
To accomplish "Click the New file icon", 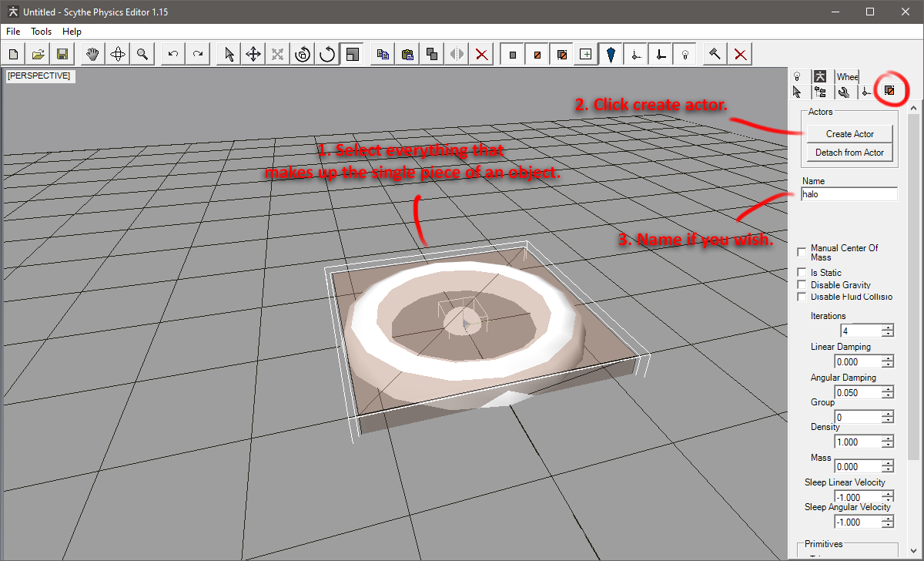I will tap(15, 54).
